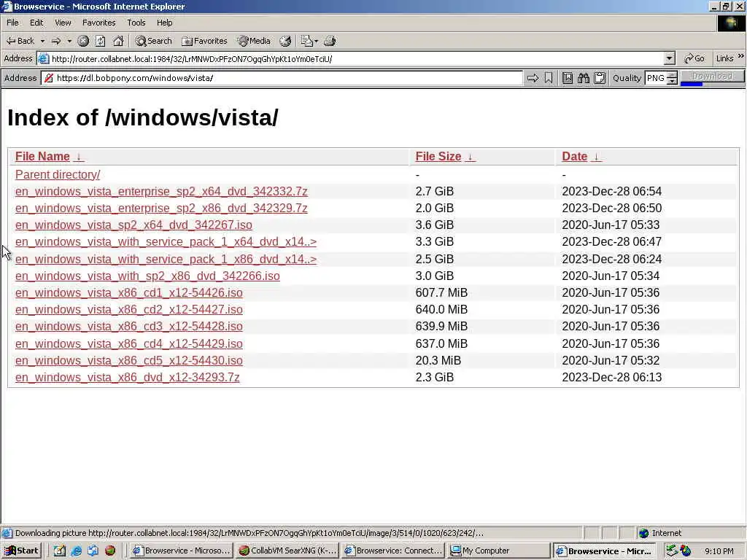This screenshot has width=747, height=560.
Task: Click the IE Back arrow button
Action: click(x=20, y=41)
